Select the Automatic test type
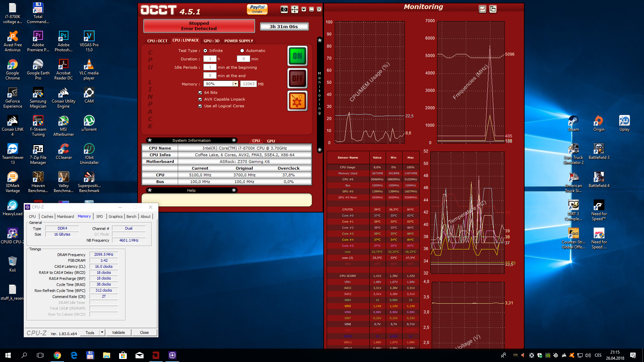This screenshot has width=644, height=362. coord(242,51)
